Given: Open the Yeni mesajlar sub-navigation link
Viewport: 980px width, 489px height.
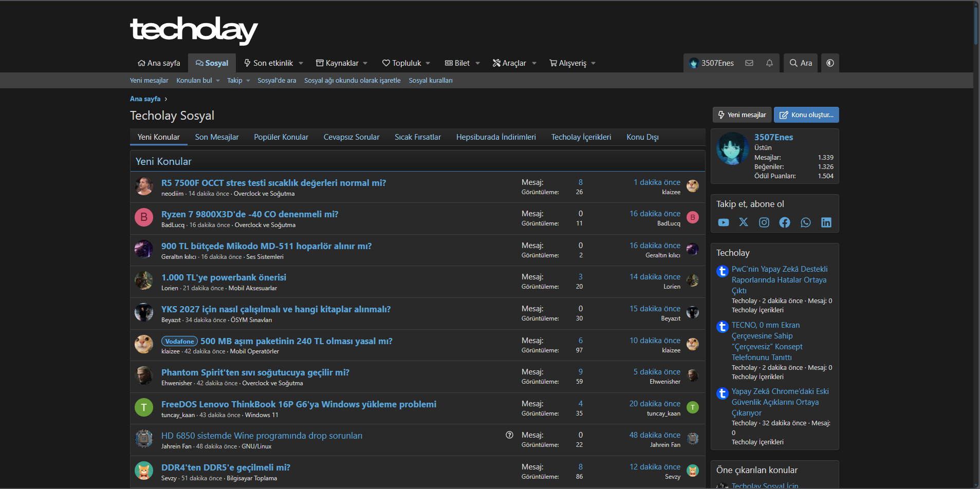Looking at the screenshot, I should 149,81.
